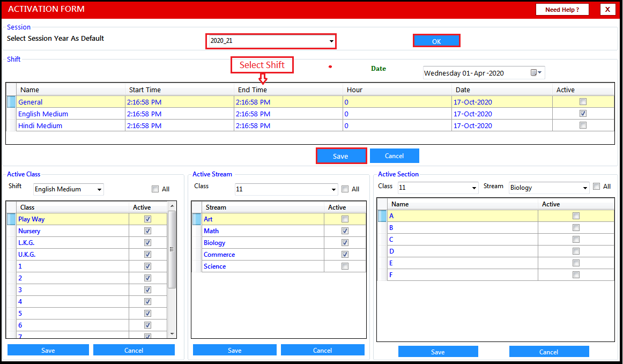623x364 pixels.
Task: Uncheck Active for L.K.G. class
Action: coord(148,242)
